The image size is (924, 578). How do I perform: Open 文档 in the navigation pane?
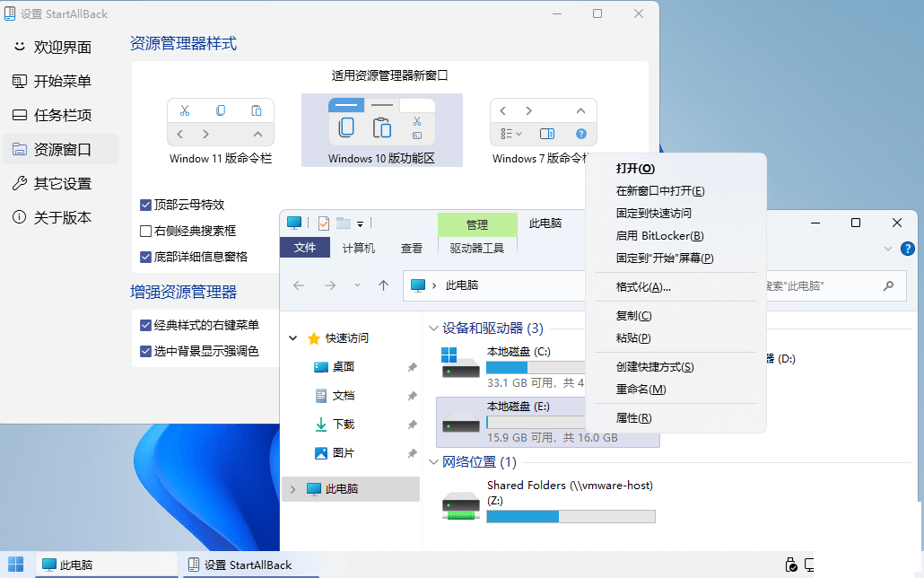[343, 396]
